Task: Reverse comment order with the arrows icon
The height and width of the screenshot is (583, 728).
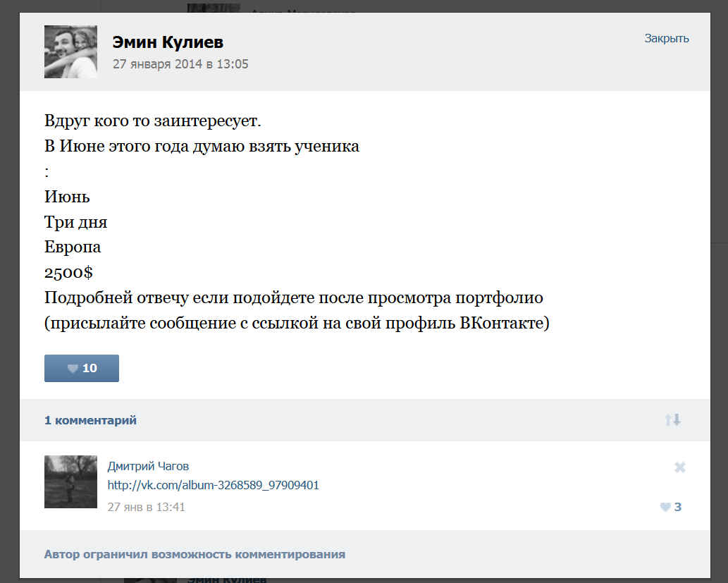Action: tap(672, 420)
